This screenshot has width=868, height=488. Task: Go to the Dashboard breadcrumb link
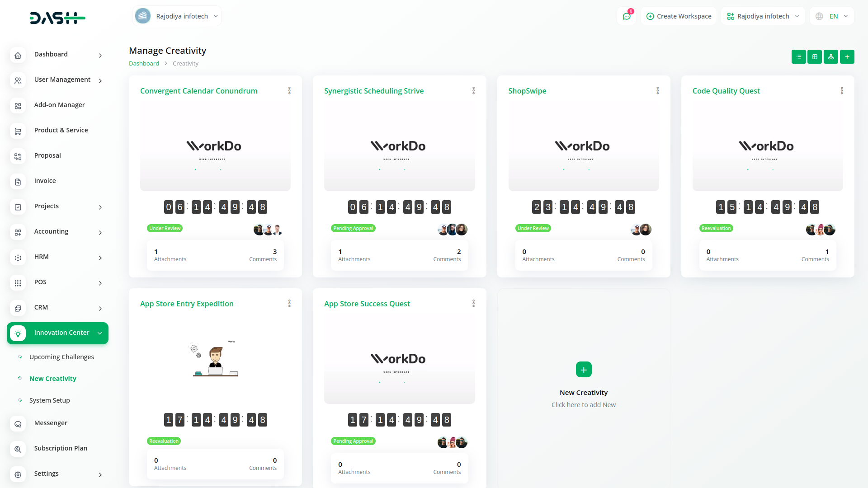click(x=144, y=64)
